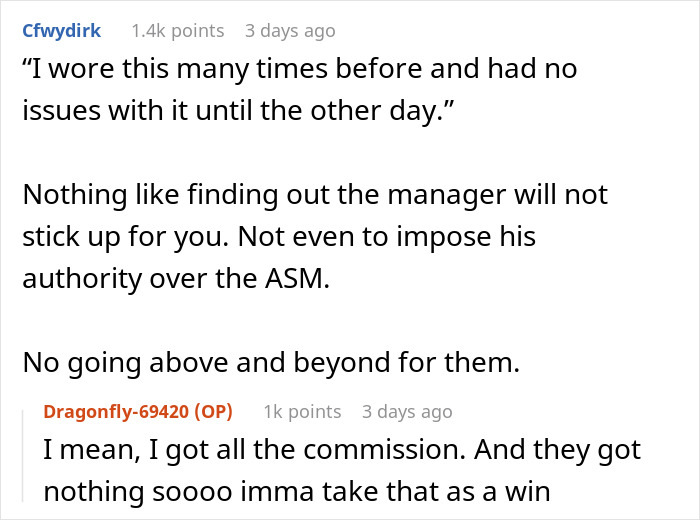700x520 pixels.
Task: Click the word "manager" in the comment
Action: pos(433,193)
